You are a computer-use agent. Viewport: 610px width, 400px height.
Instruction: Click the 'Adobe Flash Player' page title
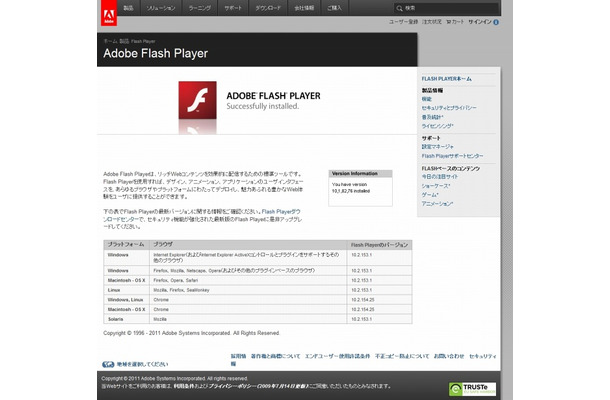pos(156,53)
